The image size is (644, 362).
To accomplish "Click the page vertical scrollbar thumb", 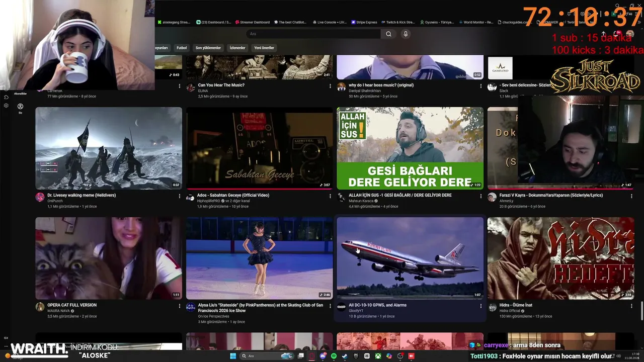I will (x=641, y=310).
